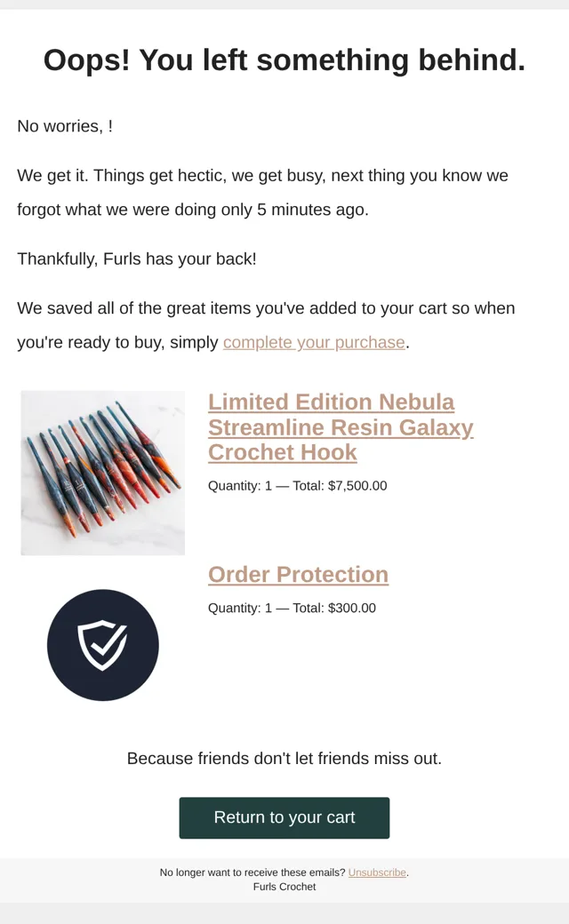Open the Order Protection title link
569x924 pixels.
click(x=299, y=575)
